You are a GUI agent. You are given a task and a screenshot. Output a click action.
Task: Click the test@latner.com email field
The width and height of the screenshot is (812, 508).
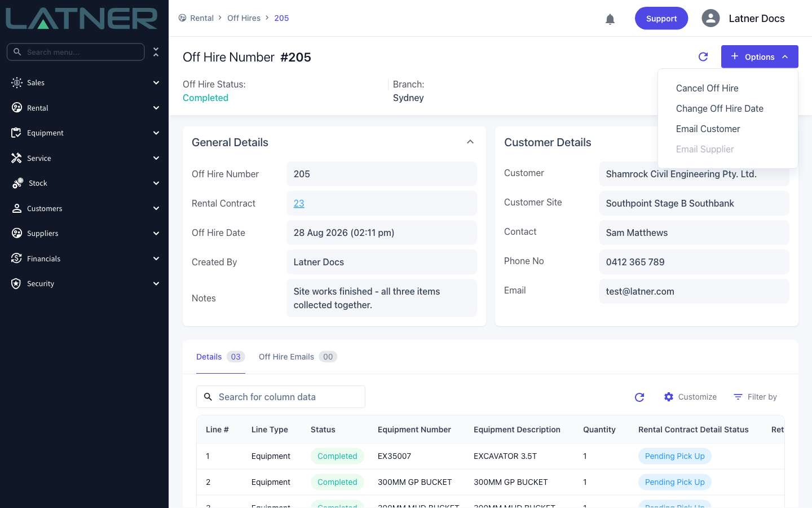coord(694,291)
